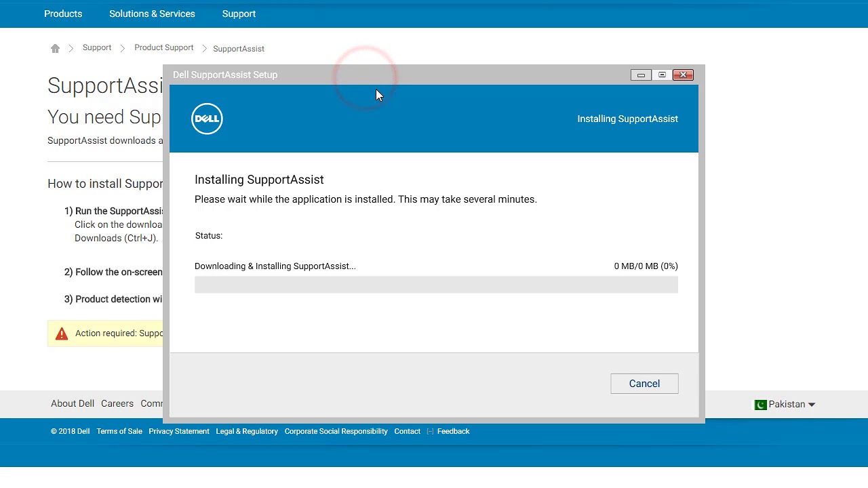Go to the Product Support breadcrumb link
Screen dimensions: 868x488
tap(163, 47)
